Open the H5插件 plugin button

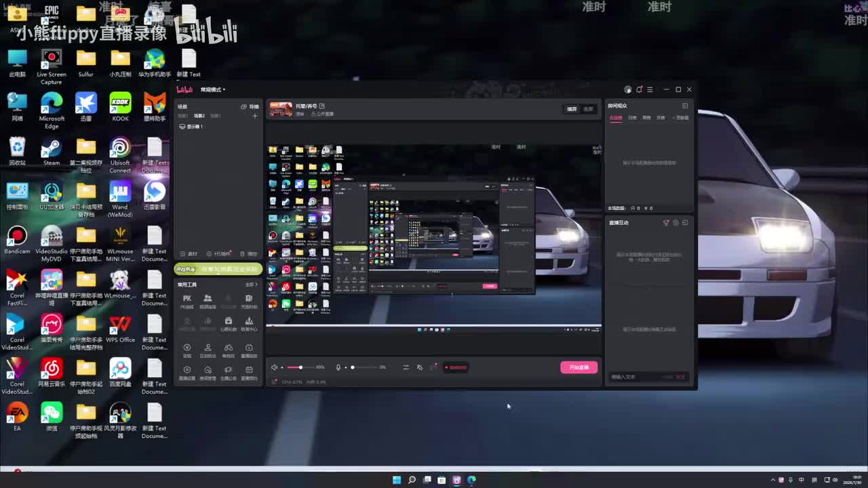[x=219, y=254]
